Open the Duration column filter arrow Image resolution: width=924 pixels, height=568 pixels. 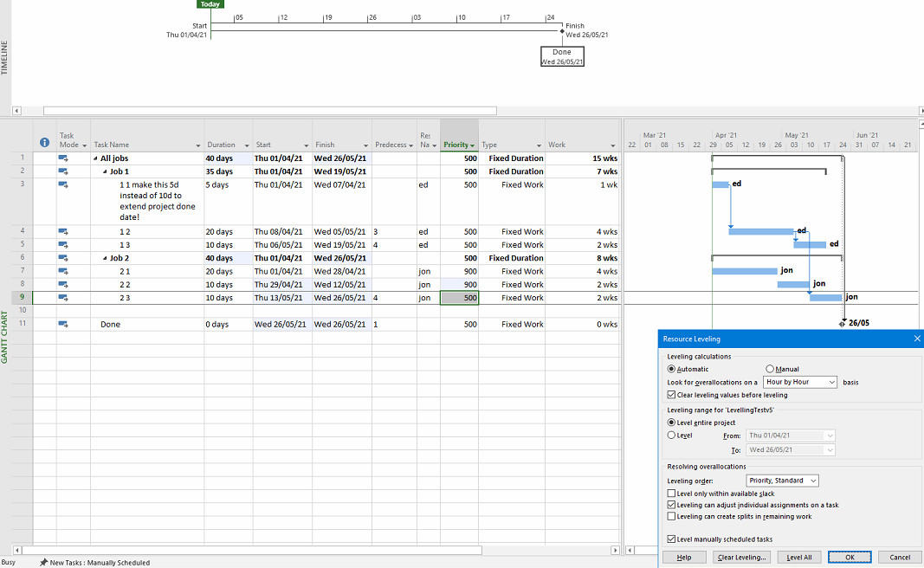(247, 145)
